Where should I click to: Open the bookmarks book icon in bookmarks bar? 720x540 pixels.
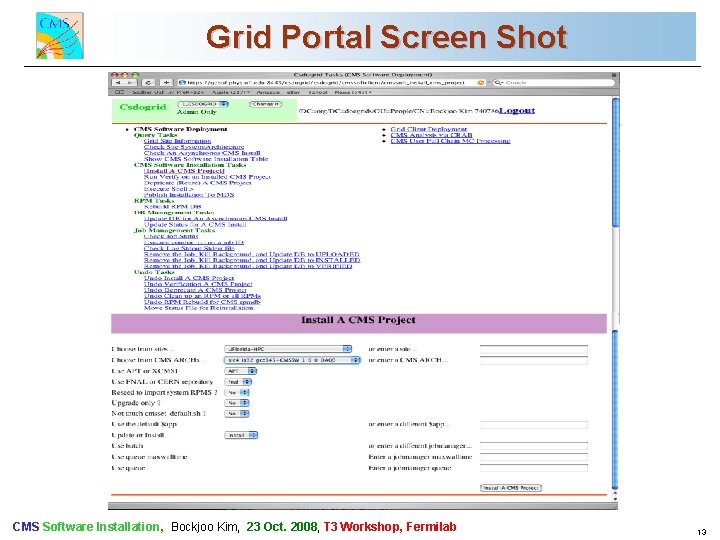point(120,92)
